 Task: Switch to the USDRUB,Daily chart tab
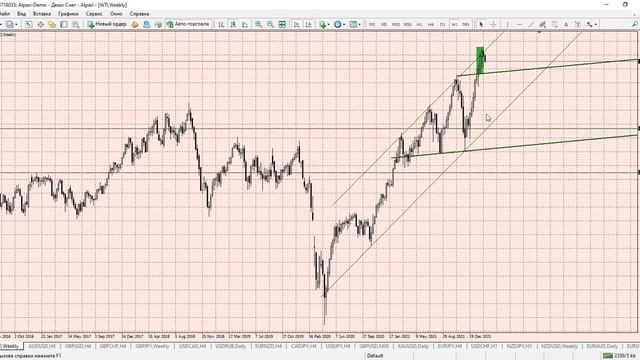click(231, 346)
